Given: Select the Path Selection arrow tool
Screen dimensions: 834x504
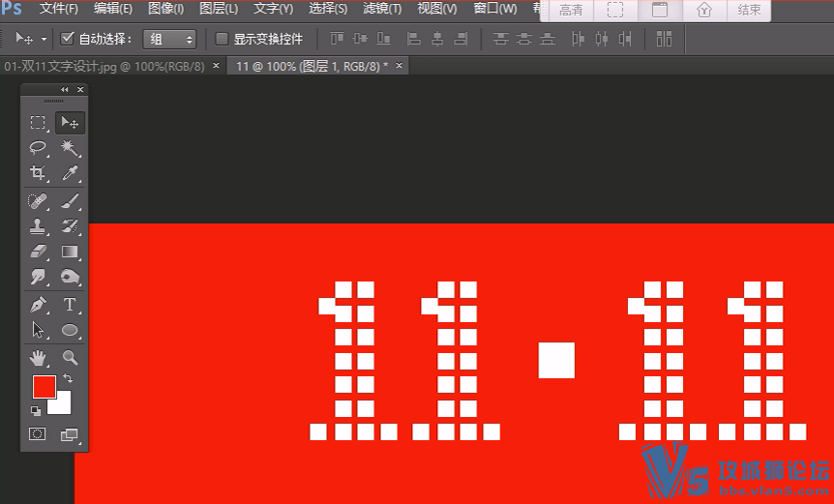Looking at the screenshot, I should coord(38,330).
